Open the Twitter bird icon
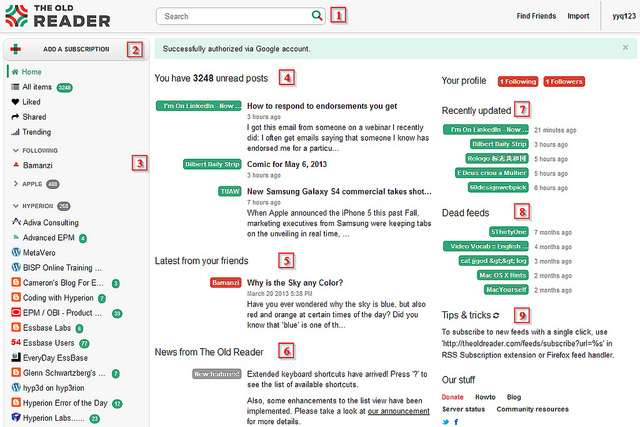 (x=446, y=422)
